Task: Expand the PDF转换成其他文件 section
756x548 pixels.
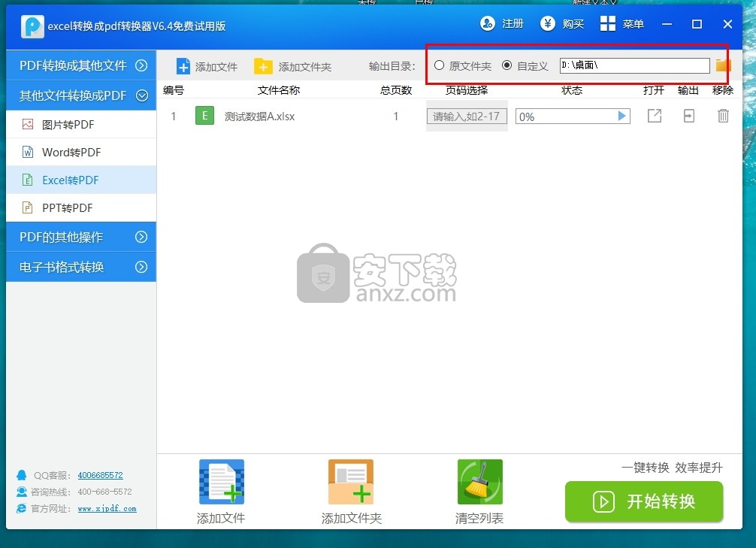Action: coord(81,65)
